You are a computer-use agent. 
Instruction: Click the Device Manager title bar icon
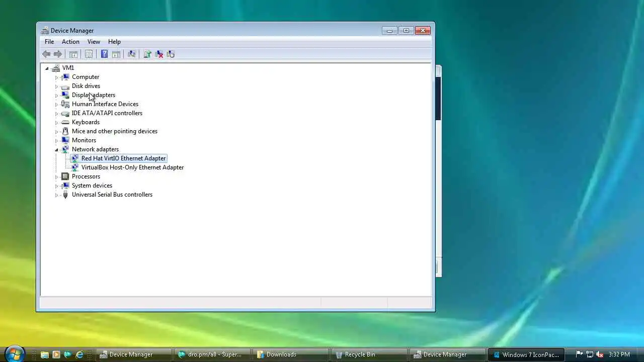(45, 31)
